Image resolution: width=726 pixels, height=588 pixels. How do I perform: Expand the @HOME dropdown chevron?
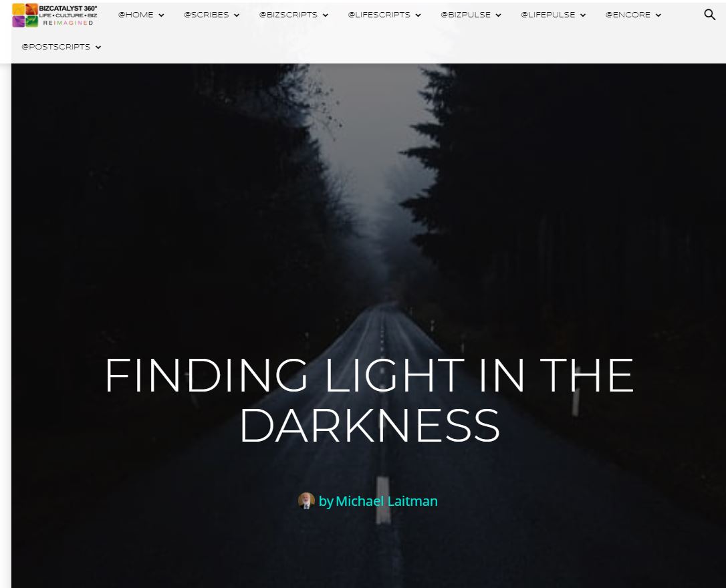(161, 15)
